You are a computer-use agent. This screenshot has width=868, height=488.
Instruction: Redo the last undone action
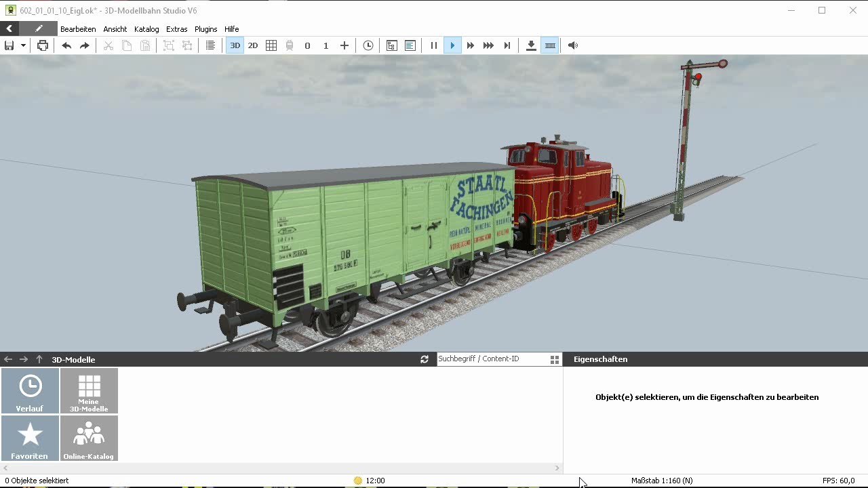(x=85, y=45)
